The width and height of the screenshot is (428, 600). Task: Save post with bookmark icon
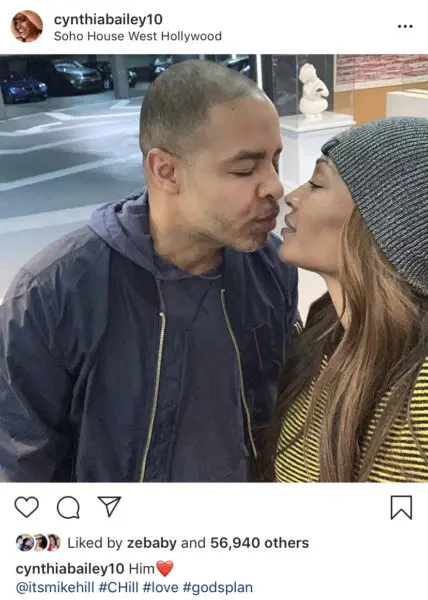(x=401, y=507)
